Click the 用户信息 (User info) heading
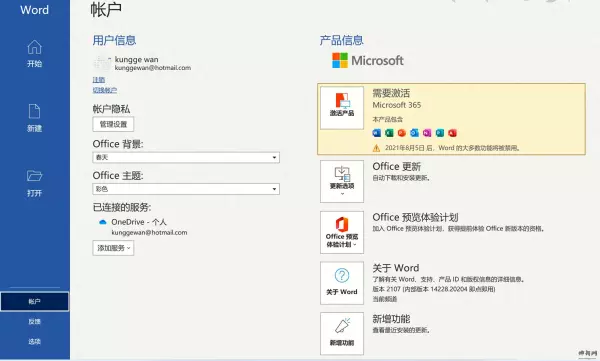Image resolution: width=600 pixels, height=361 pixels. click(x=114, y=40)
